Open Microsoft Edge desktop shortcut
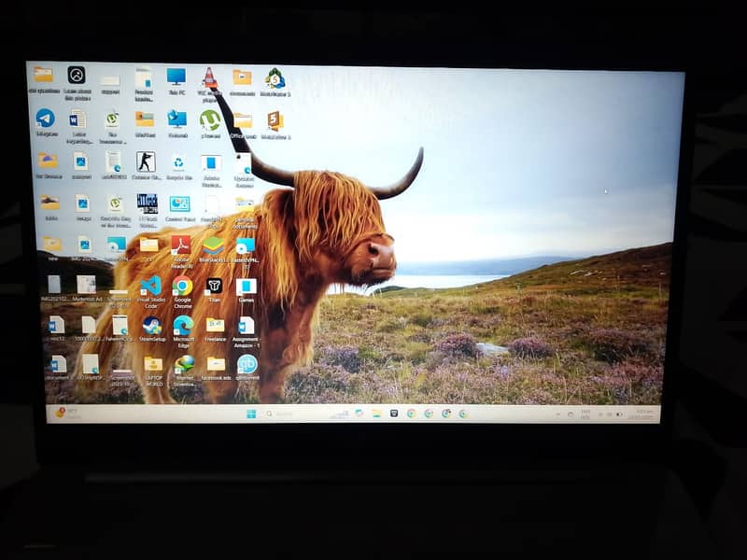This screenshot has height=560, width=747. click(x=183, y=326)
